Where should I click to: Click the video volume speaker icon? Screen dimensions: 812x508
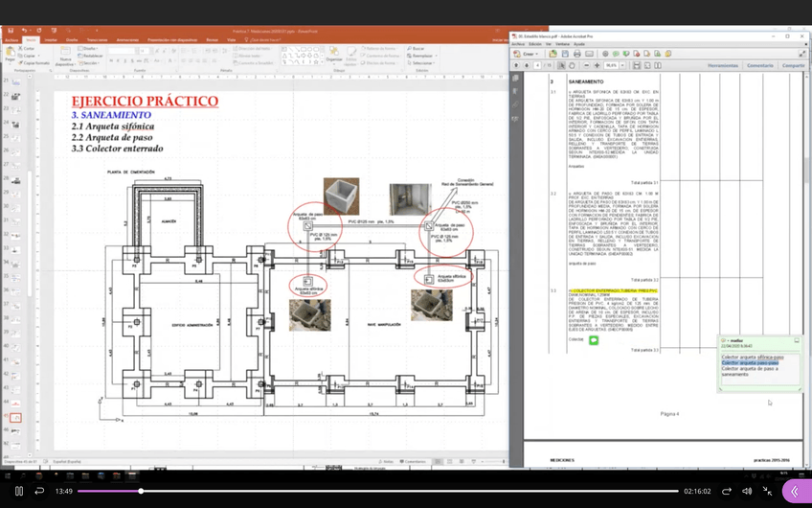747,491
